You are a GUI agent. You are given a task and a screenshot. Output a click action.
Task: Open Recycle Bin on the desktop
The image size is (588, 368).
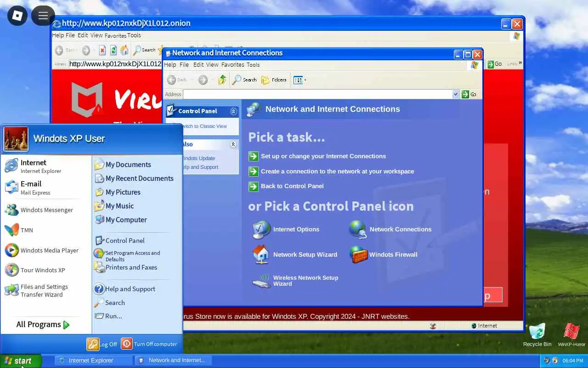537,335
